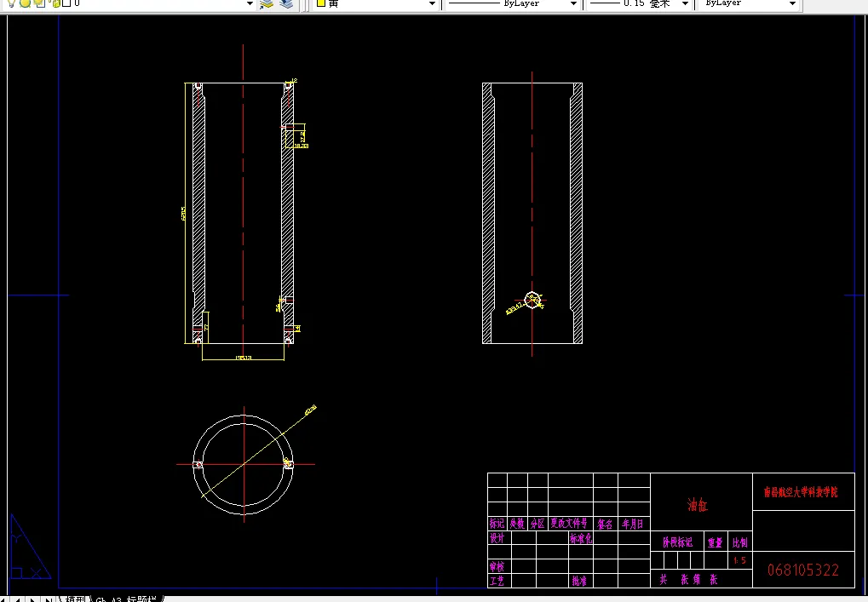
Task: Click the next layout tab arrow
Action: pyautogui.click(x=32, y=599)
